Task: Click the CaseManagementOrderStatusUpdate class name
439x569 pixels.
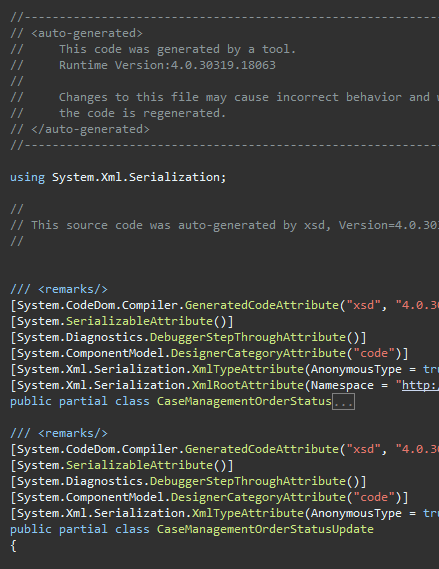Action: 265,529
